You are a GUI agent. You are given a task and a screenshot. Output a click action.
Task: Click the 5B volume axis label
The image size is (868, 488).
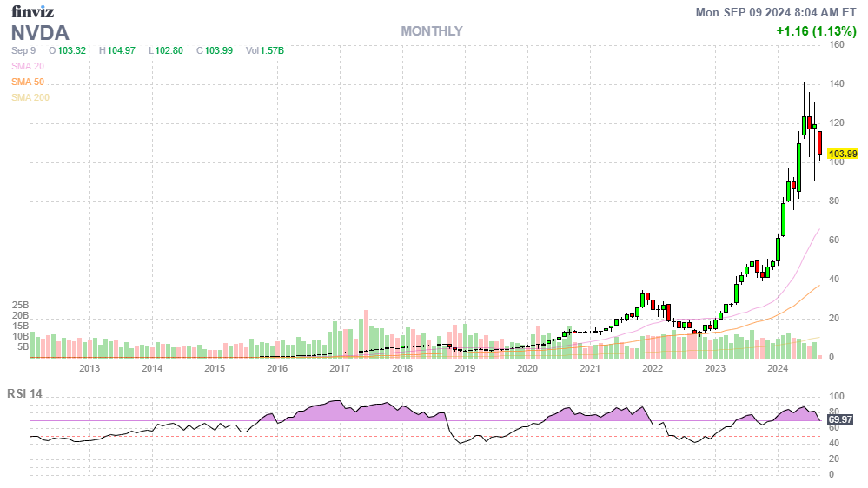[x=23, y=347]
